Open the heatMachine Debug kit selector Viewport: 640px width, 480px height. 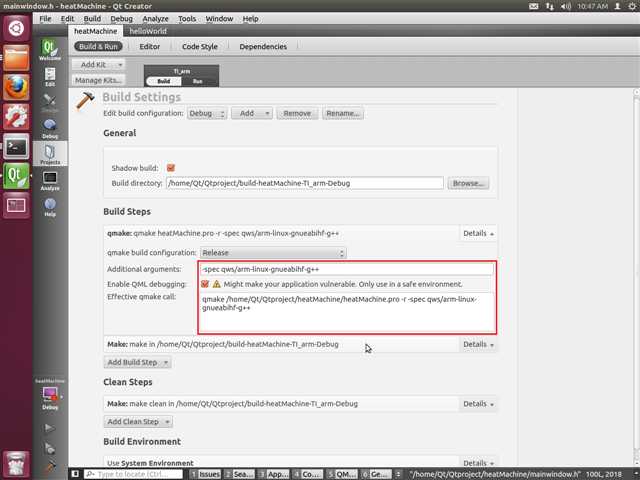click(x=50, y=396)
